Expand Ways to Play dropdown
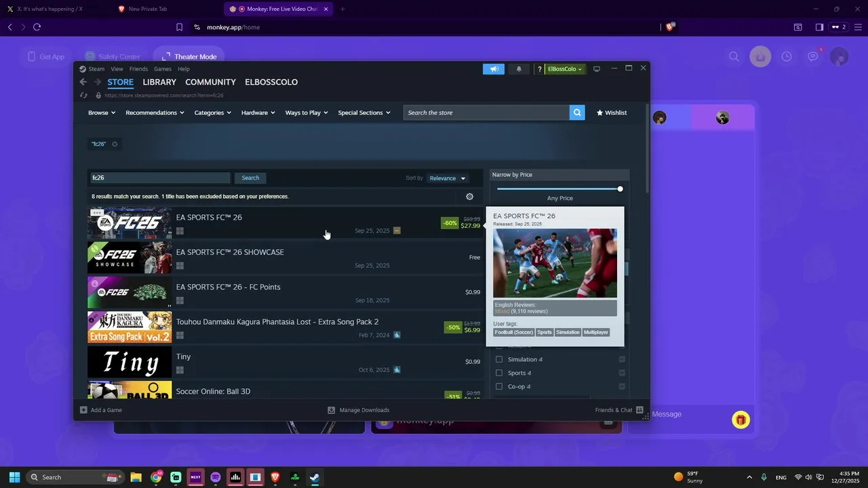The width and height of the screenshot is (868, 488). [x=307, y=113]
